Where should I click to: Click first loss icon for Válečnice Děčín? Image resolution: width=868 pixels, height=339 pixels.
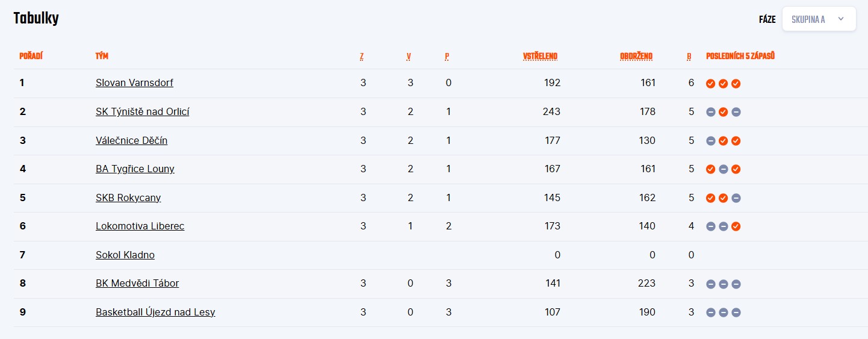click(710, 141)
